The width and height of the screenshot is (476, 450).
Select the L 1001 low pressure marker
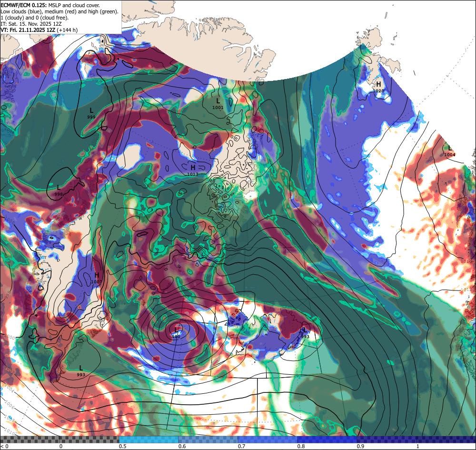pyautogui.click(x=218, y=103)
